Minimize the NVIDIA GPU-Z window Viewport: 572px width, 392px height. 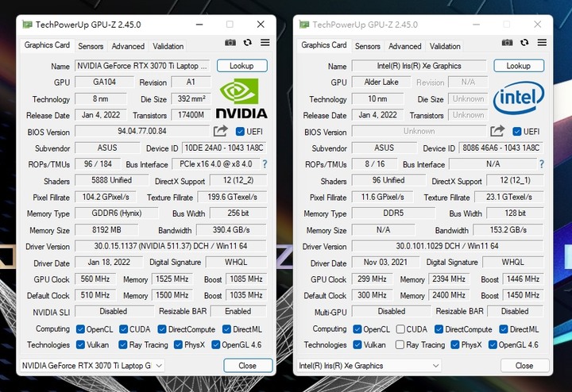point(199,25)
